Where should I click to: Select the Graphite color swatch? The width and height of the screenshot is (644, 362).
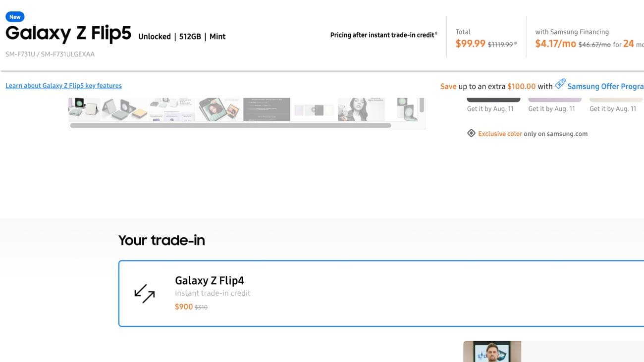(493, 98)
